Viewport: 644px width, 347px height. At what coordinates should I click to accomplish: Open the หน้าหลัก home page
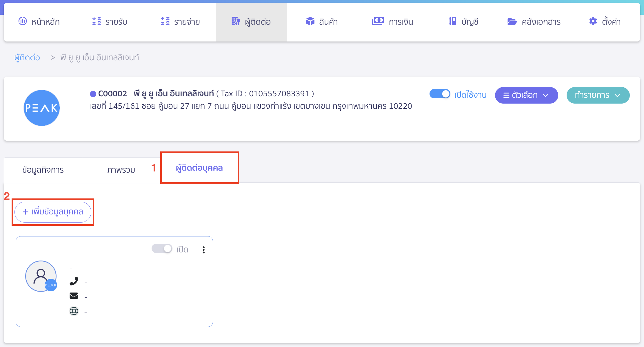pyautogui.click(x=39, y=21)
